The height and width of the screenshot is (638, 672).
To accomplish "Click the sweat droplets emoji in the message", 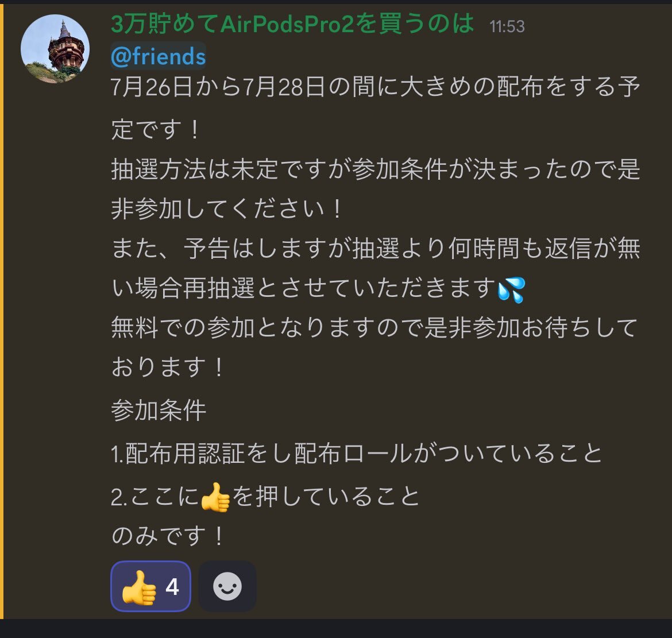I will pos(511,289).
